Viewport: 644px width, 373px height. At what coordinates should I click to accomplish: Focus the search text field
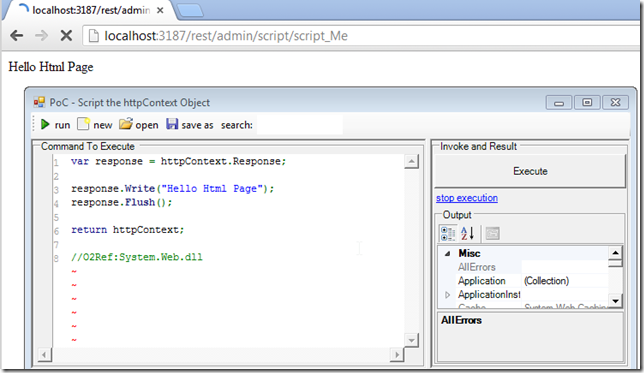[x=300, y=124]
